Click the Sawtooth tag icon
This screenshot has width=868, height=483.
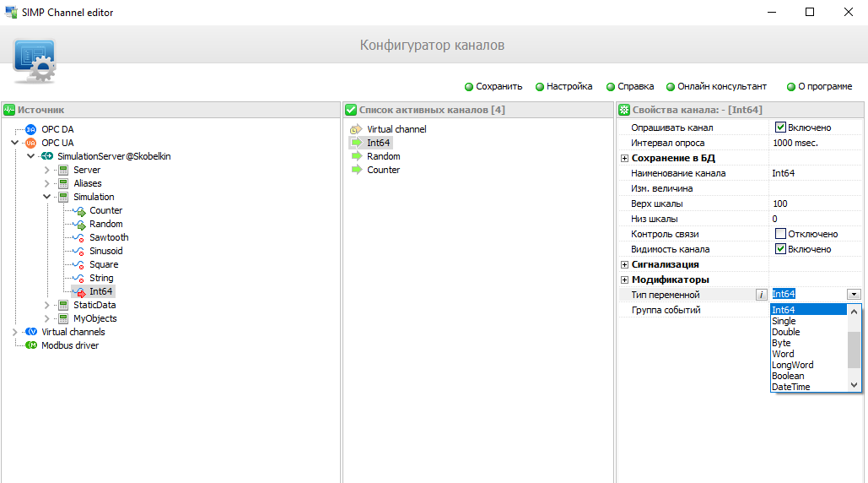79,237
